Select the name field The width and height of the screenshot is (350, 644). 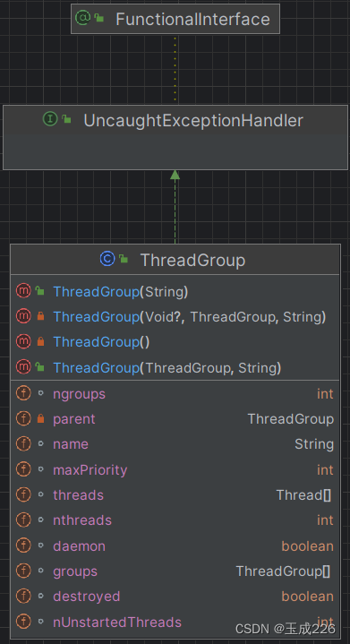pos(175,444)
